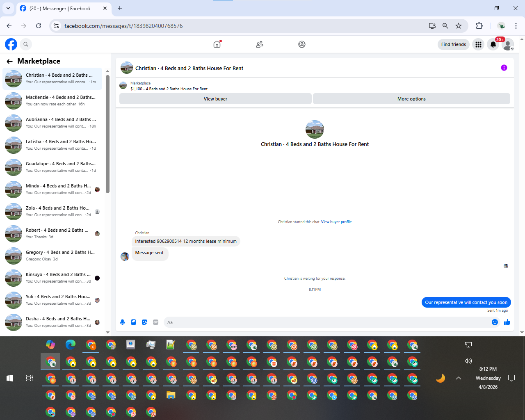Open the Guadalupe conversation

click(x=52, y=167)
